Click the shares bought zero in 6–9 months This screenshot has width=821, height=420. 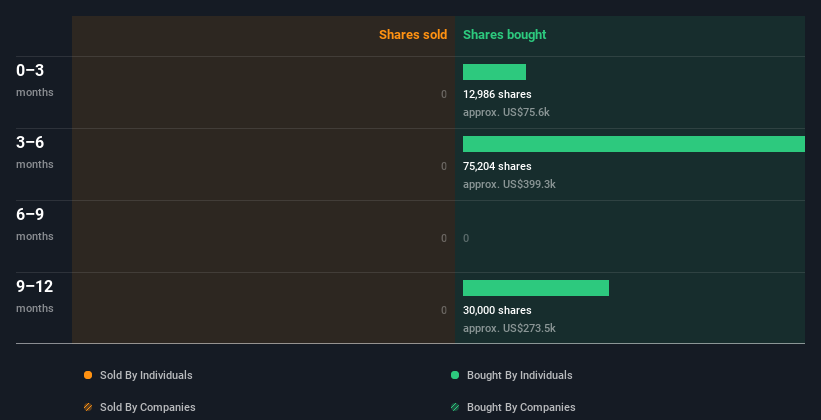pos(466,238)
